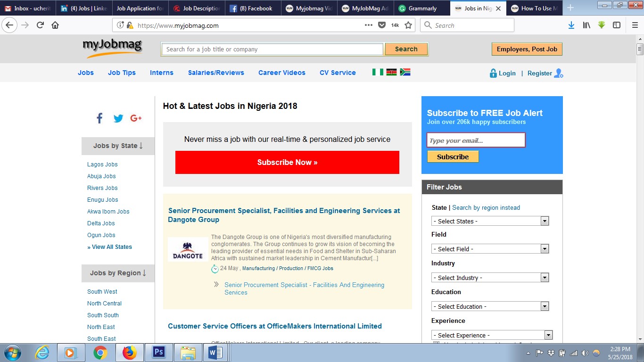644x362 pixels.
Task: Click the browser Forward arrow button
Action: click(25, 25)
